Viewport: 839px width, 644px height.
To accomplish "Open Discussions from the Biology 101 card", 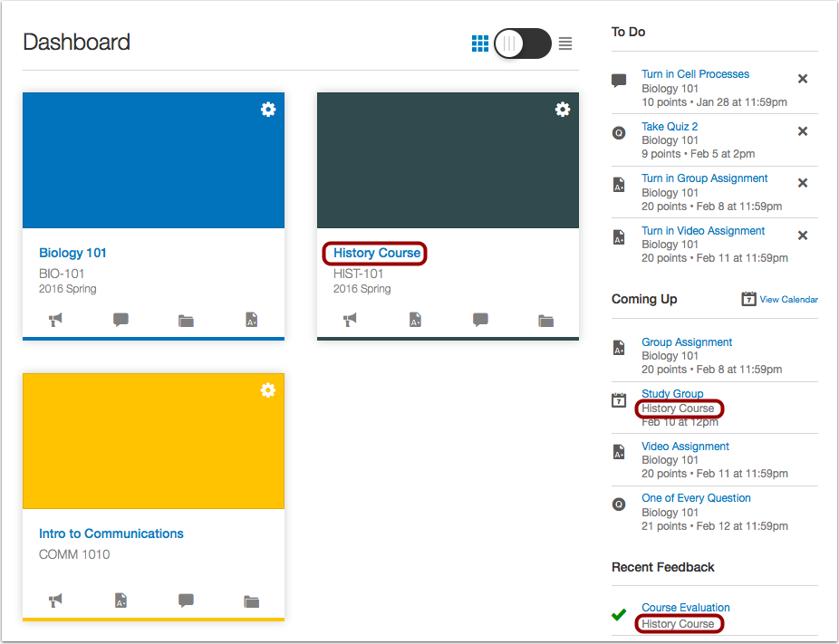I will pyautogui.click(x=121, y=320).
